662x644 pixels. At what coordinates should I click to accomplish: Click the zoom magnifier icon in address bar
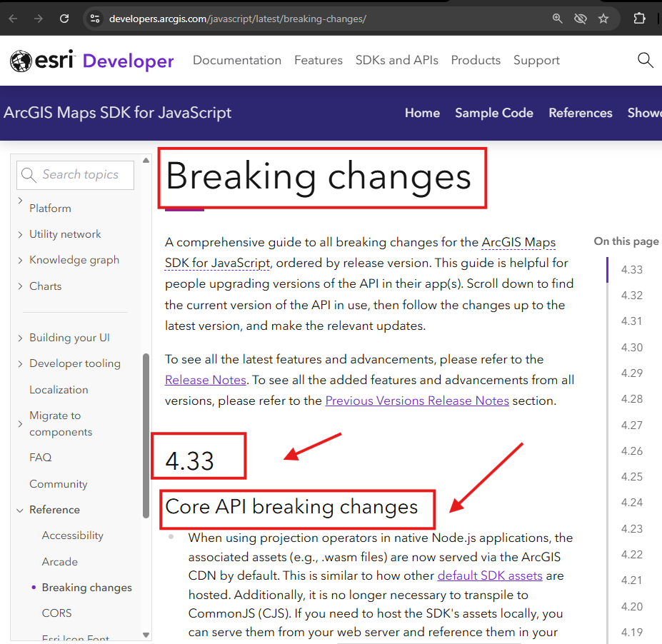click(557, 19)
